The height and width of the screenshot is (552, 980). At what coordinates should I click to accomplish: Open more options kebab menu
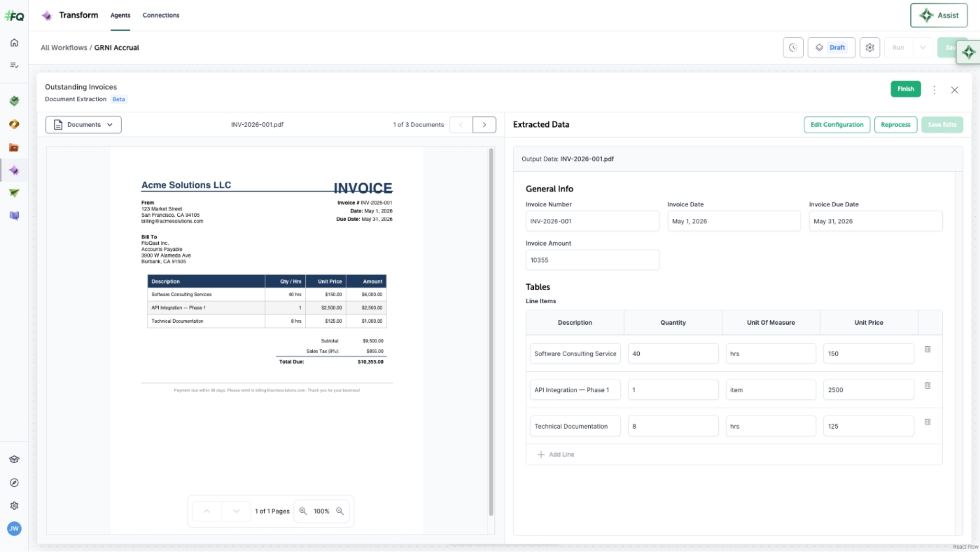(x=934, y=90)
